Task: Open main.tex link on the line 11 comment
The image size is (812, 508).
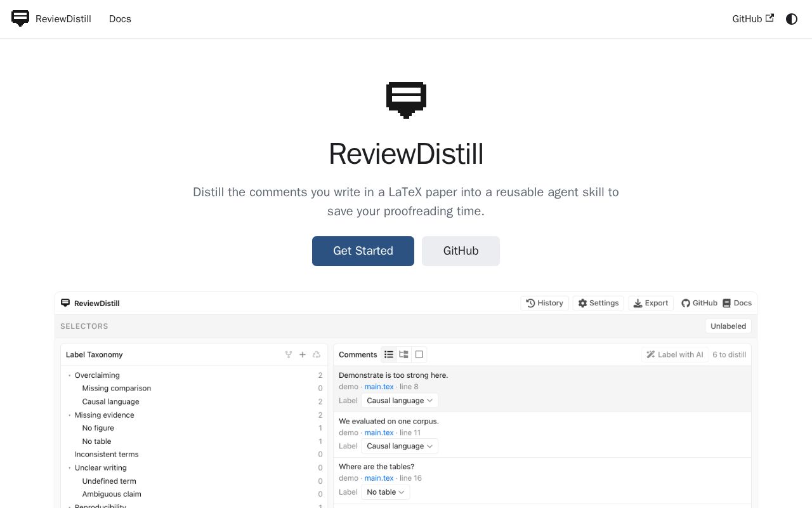Action: (379, 432)
